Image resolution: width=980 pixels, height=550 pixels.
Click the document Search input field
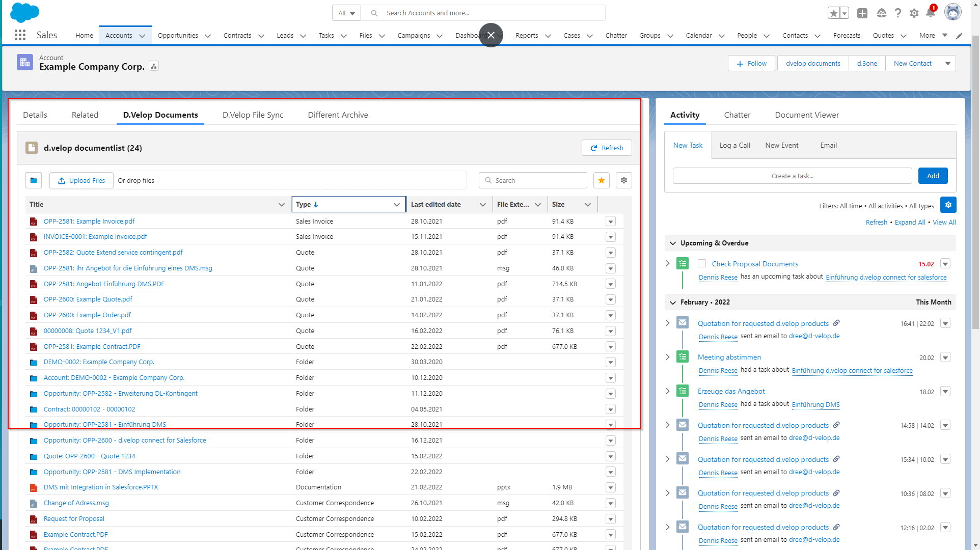click(x=532, y=180)
